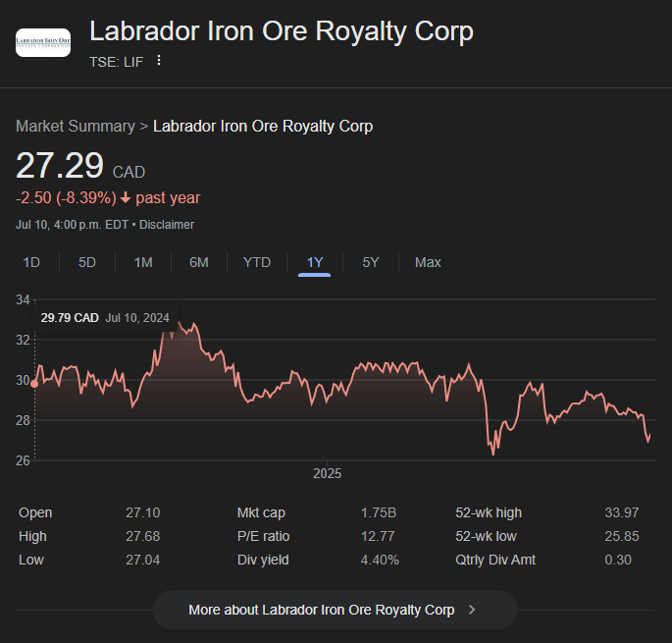Click the High value 27.68
672x643 pixels.
tap(142, 536)
